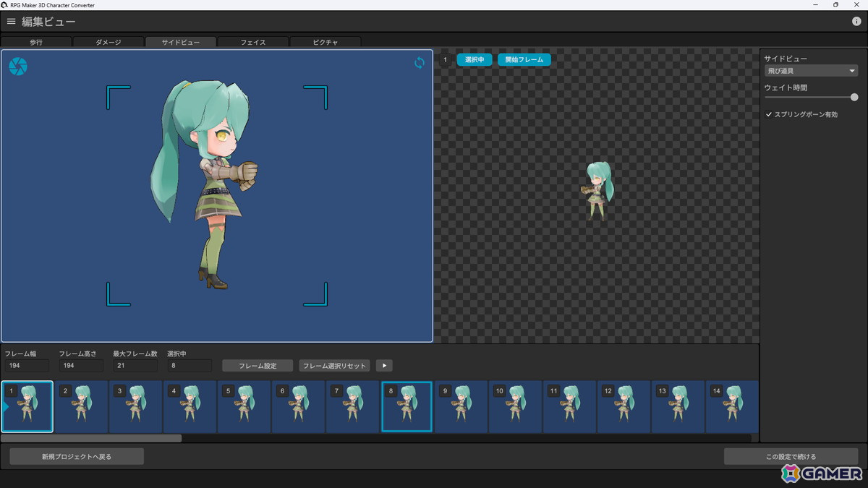Image resolution: width=868 pixels, height=488 pixels.
Task: Click the ウェイト時間 slider handle
Action: [854, 97]
